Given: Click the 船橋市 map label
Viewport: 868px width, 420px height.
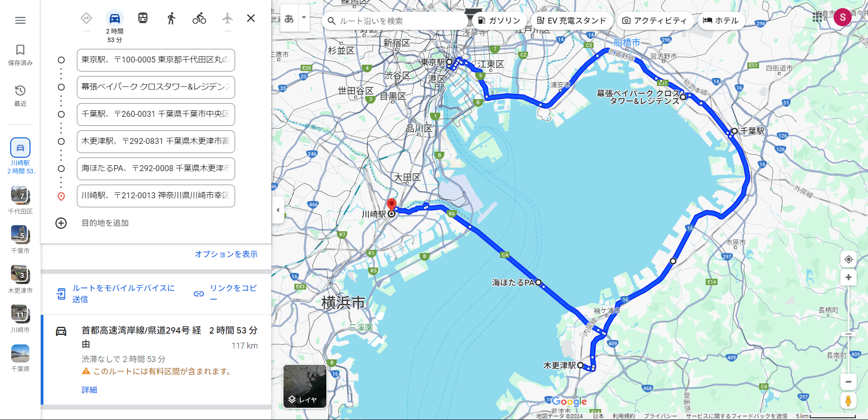Looking at the screenshot, I should [627, 43].
